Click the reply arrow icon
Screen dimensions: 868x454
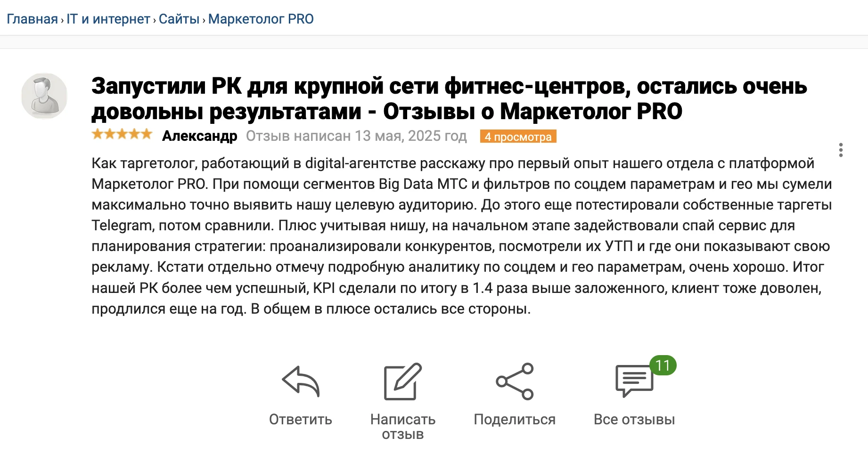coord(301,381)
